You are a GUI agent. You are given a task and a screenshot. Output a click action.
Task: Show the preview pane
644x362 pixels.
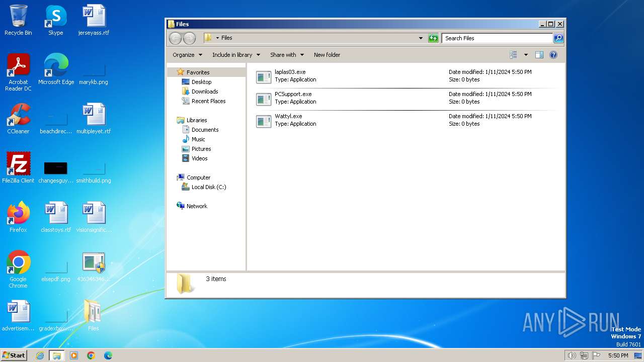click(x=539, y=55)
